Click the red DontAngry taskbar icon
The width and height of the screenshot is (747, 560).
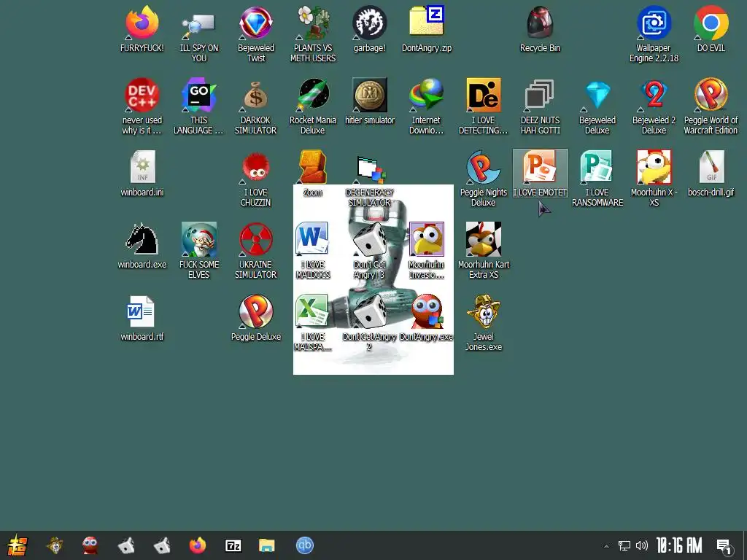(x=90, y=545)
